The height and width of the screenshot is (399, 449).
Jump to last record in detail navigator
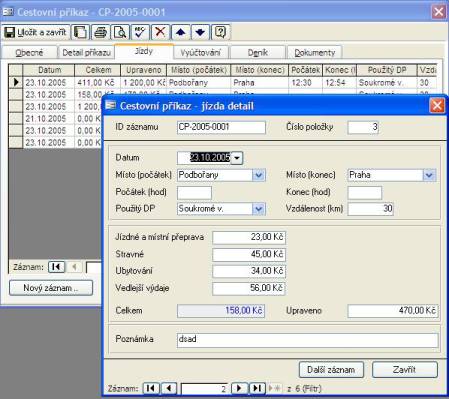click(x=257, y=388)
